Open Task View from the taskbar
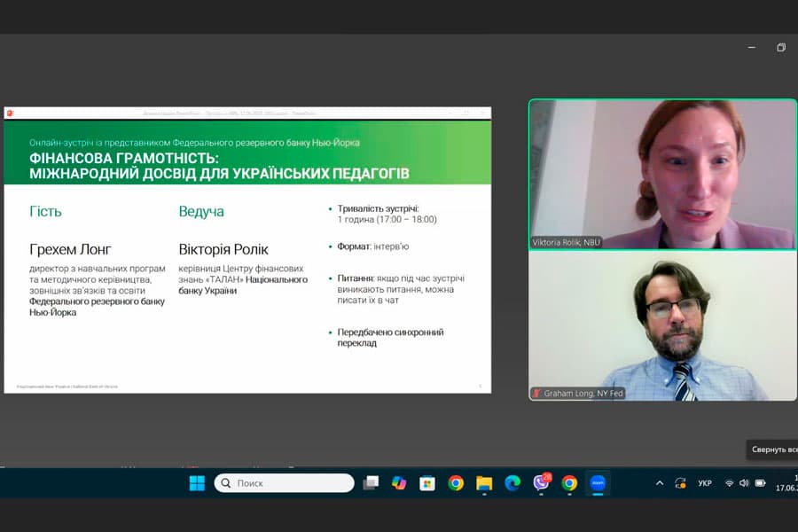 (371, 483)
